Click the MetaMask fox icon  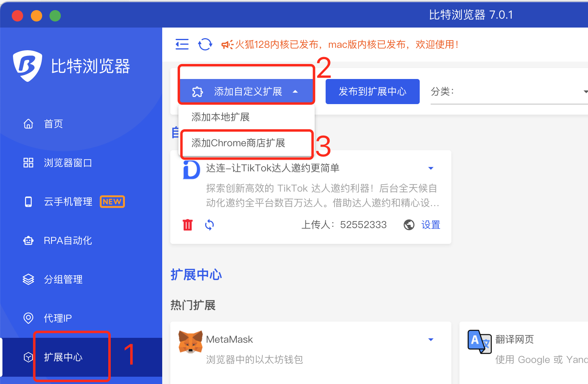tap(191, 341)
